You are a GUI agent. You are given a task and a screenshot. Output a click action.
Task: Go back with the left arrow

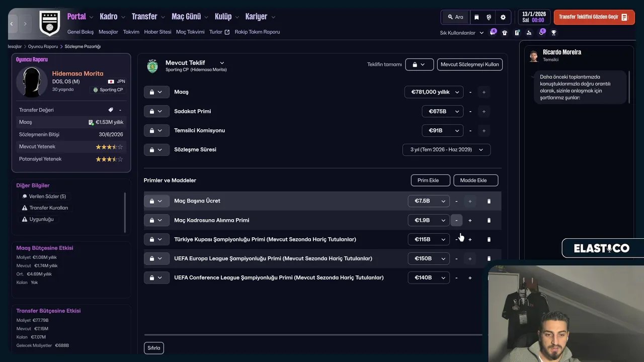[12, 24]
